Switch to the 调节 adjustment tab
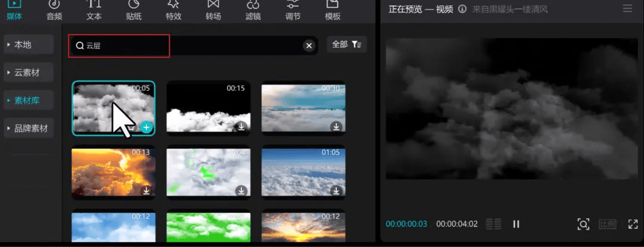Screen dimensions: 644x247 coord(293,11)
